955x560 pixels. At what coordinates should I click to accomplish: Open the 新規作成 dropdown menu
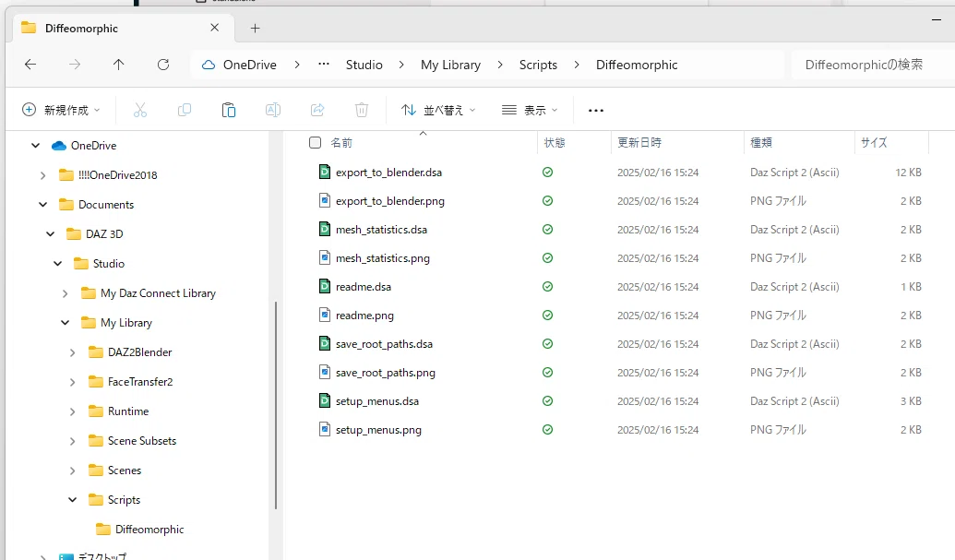(61, 110)
